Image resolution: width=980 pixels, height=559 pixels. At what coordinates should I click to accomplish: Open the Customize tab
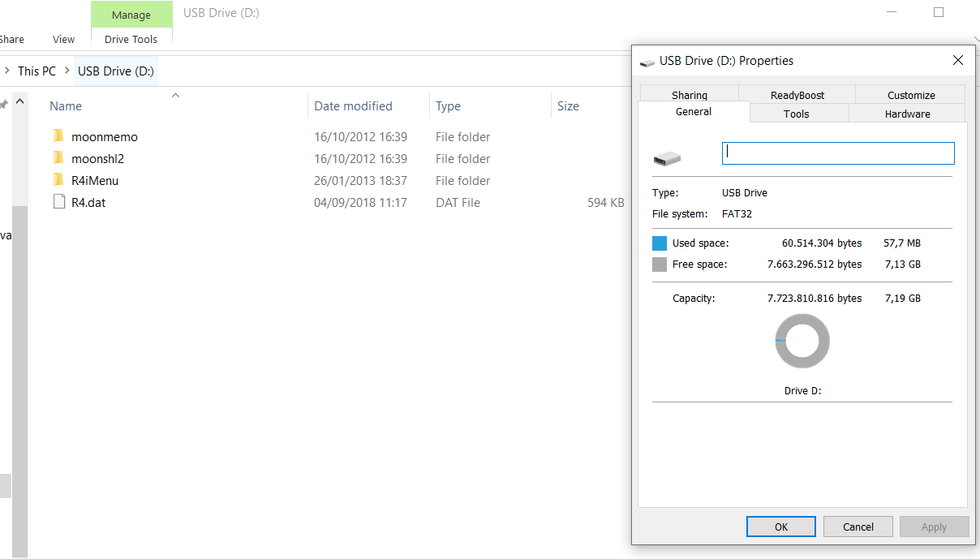pyautogui.click(x=910, y=94)
